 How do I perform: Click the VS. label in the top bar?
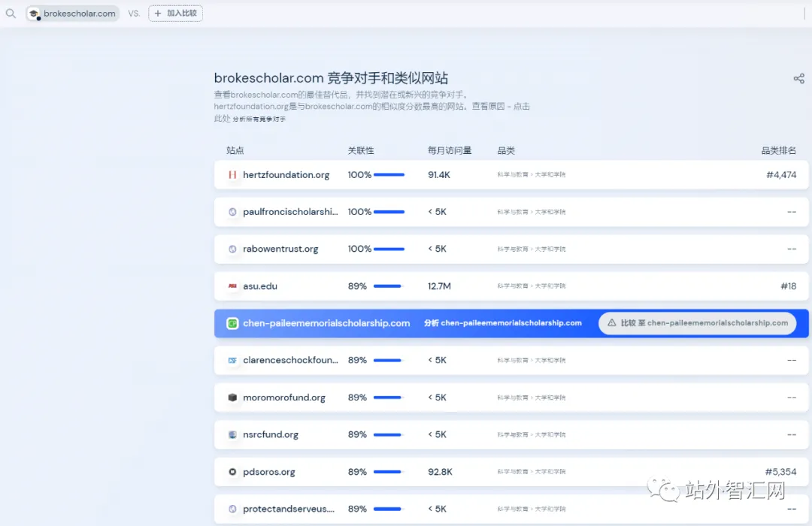[x=134, y=14]
